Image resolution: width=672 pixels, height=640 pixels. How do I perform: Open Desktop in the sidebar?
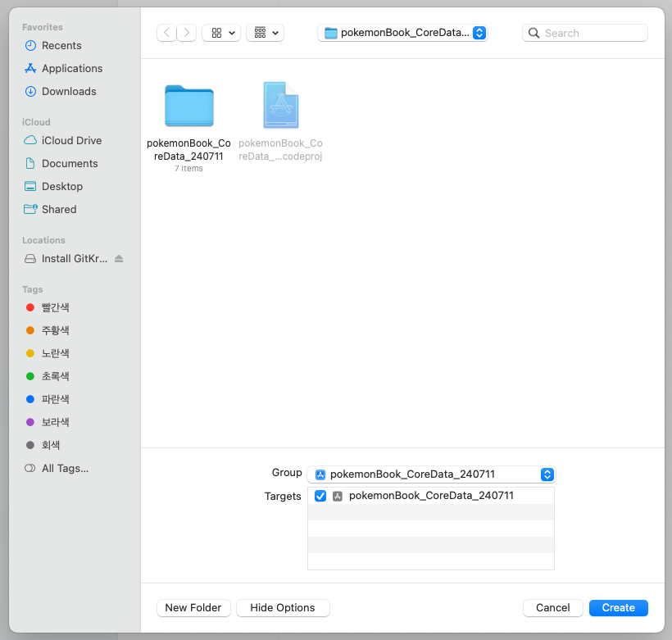(x=53, y=187)
